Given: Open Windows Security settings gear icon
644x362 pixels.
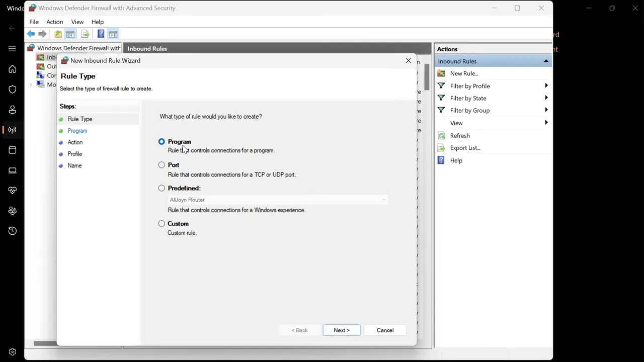Looking at the screenshot, I should click(12, 352).
